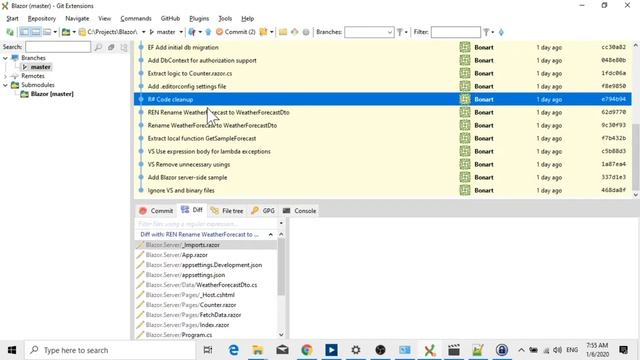The width and height of the screenshot is (640, 360).
Task: Click the Search input in left panel
Action: click(x=58, y=47)
